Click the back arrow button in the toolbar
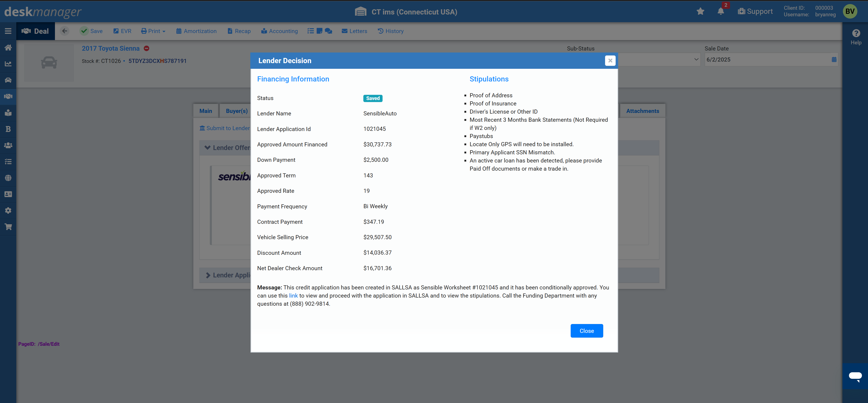 pyautogui.click(x=65, y=31)
